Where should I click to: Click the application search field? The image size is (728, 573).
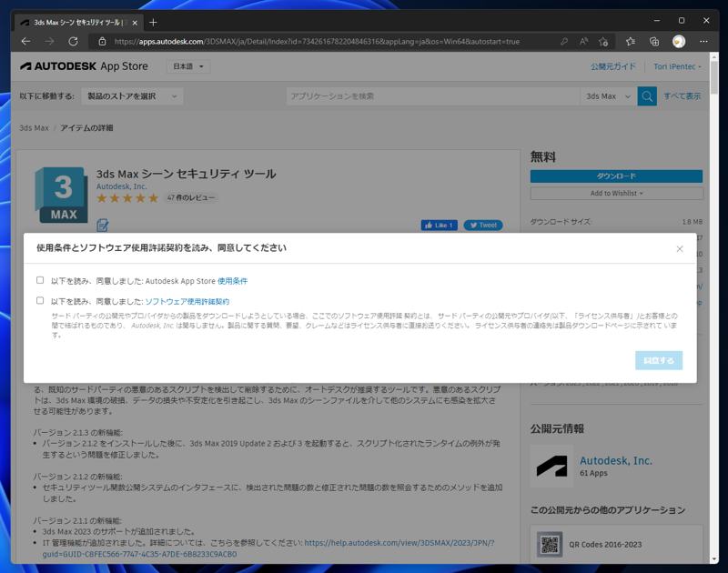pyautogui.click(x=433, y=96)
